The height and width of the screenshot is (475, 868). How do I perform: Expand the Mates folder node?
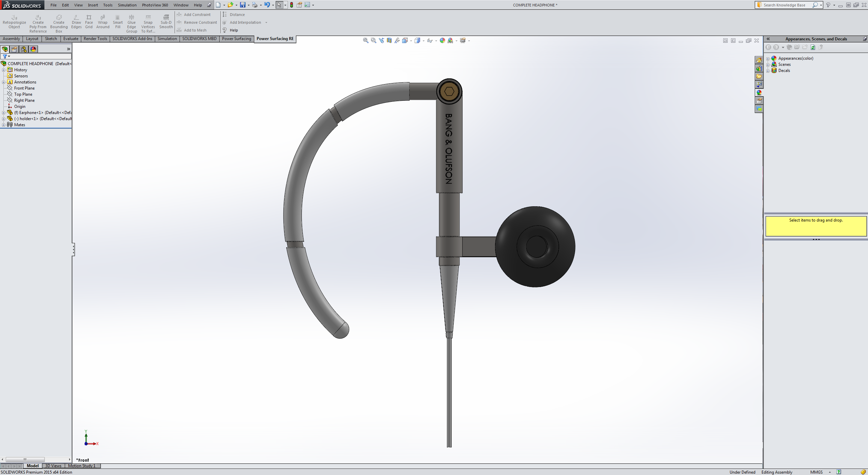click(x=4, y=125)
